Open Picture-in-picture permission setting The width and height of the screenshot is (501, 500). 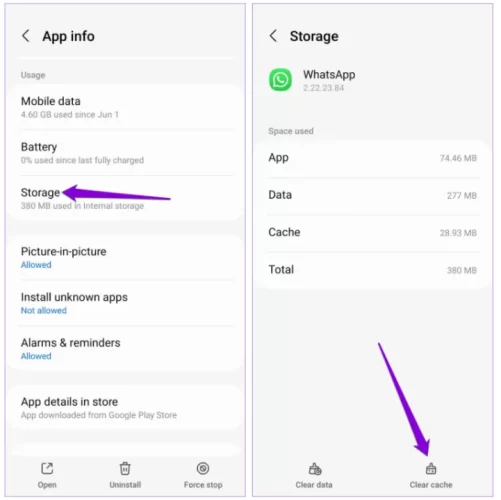pos(125,258)
